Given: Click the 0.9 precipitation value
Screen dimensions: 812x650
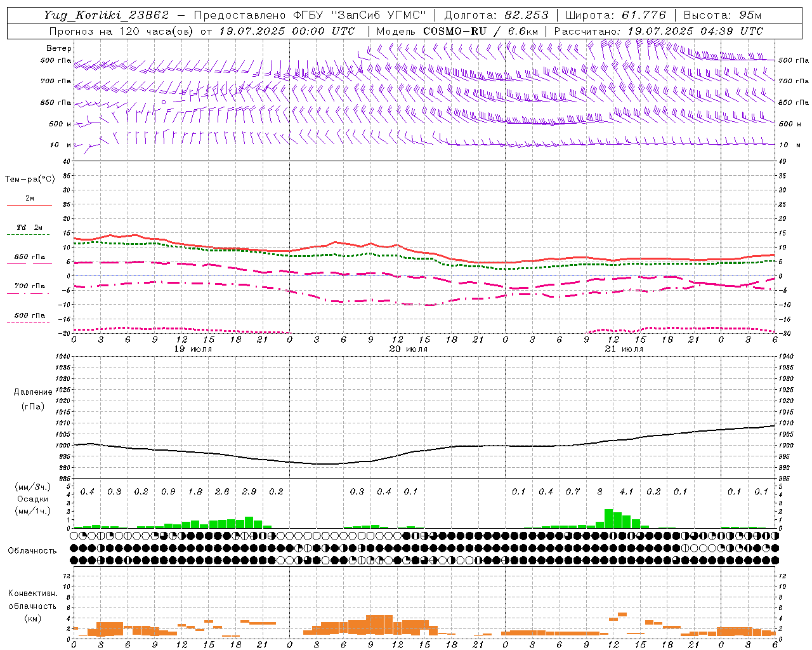Looking at the screenshot, I should tap(168, 492).
